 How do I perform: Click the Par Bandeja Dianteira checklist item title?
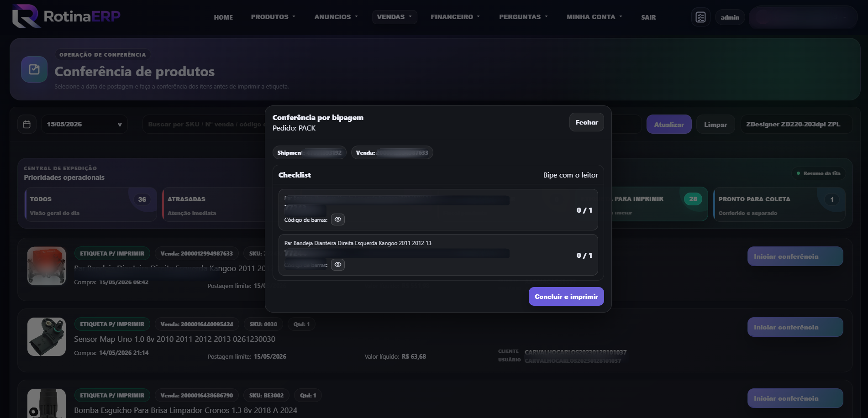[358, 243]
